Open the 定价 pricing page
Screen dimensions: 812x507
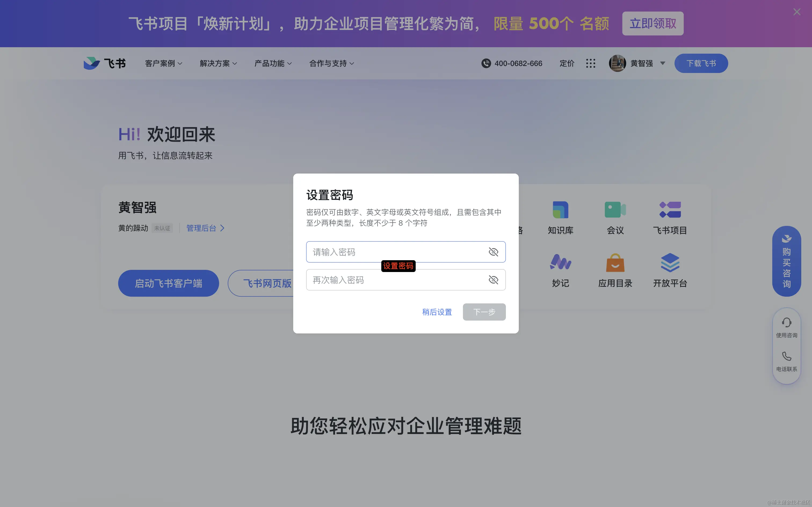click(567, 63)
